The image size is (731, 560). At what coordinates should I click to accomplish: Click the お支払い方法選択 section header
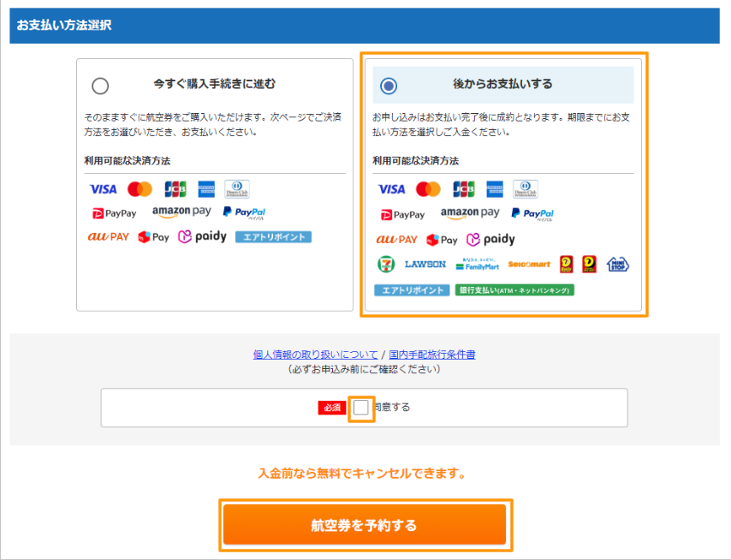click(x=63, y=26)
